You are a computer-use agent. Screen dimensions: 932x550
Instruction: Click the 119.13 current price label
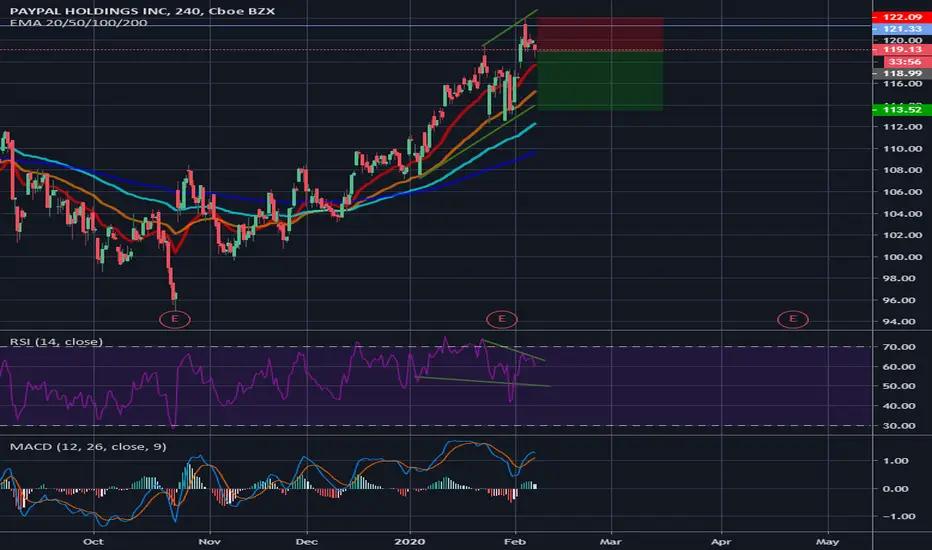[902, 49]
